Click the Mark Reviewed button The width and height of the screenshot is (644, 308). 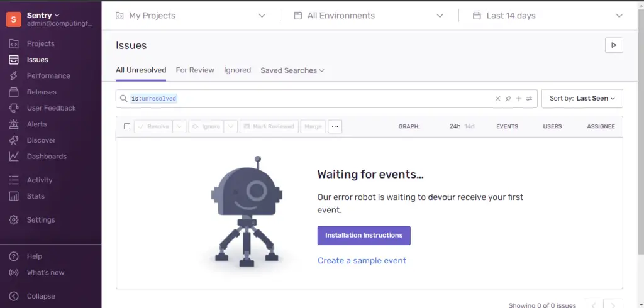click(x=269, y=126)
